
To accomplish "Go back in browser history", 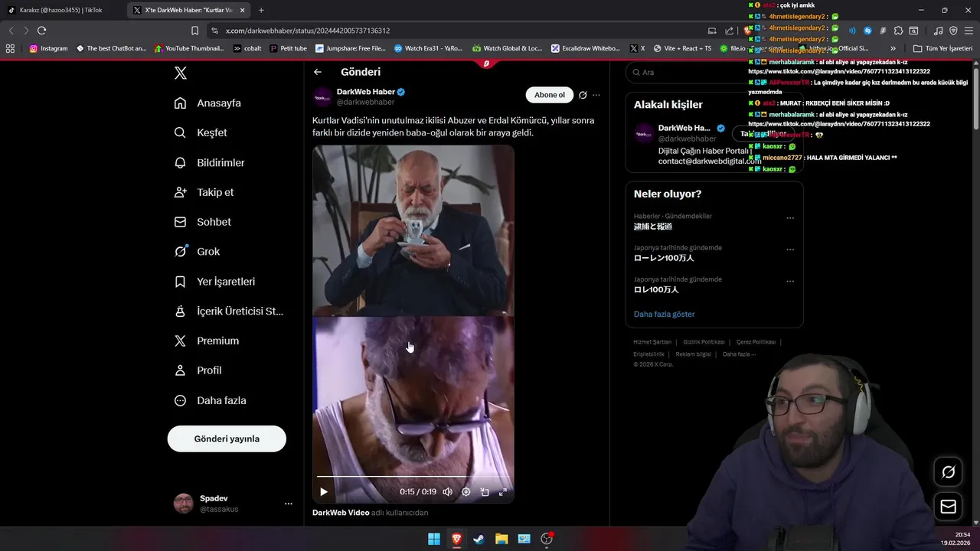I will click(x=11, y=31).
